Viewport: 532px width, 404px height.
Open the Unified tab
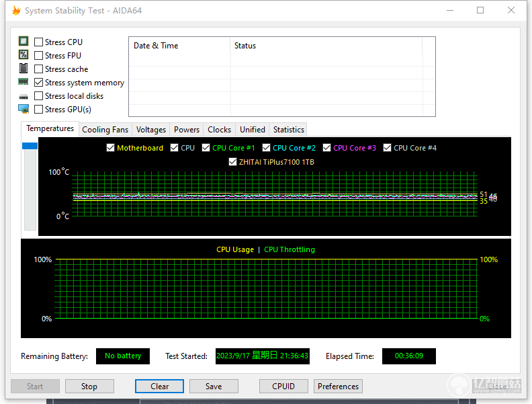(253, 130)
